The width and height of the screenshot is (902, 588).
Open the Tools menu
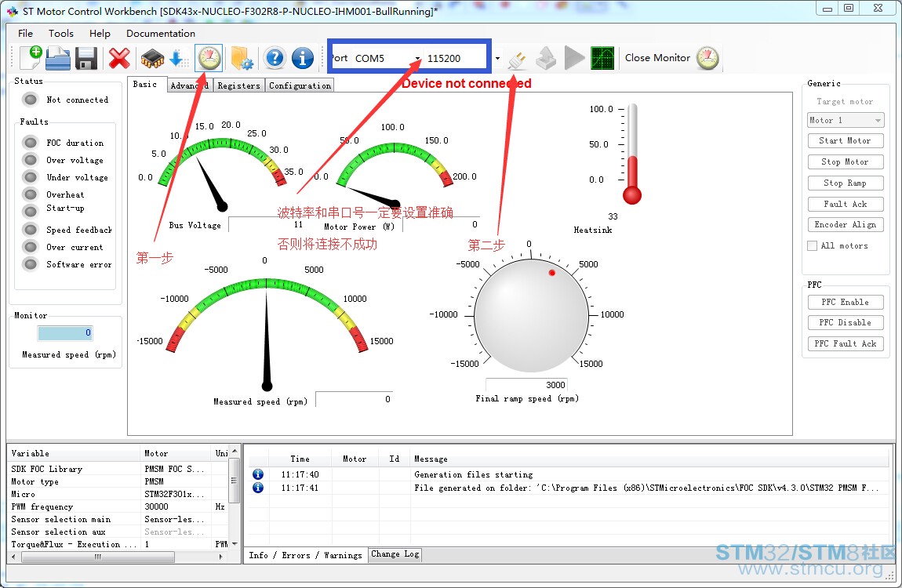point(61,34)
